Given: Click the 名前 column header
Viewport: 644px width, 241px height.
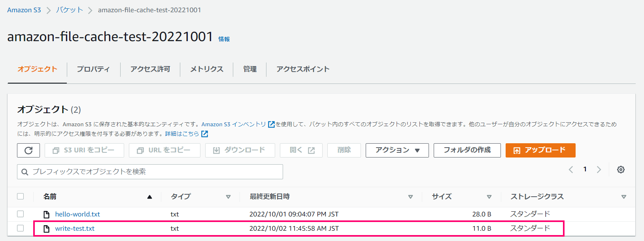Looking at the screenshot, I should tap(50, 196).
